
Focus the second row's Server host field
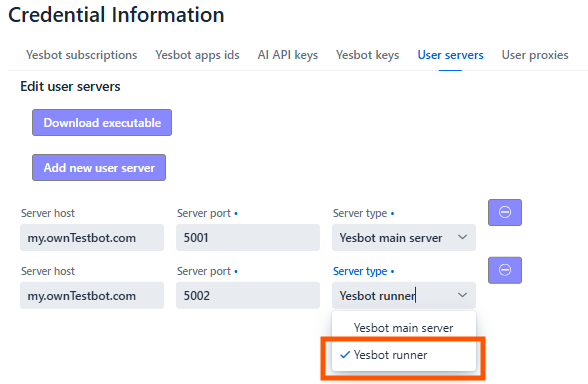click(92, 295)
